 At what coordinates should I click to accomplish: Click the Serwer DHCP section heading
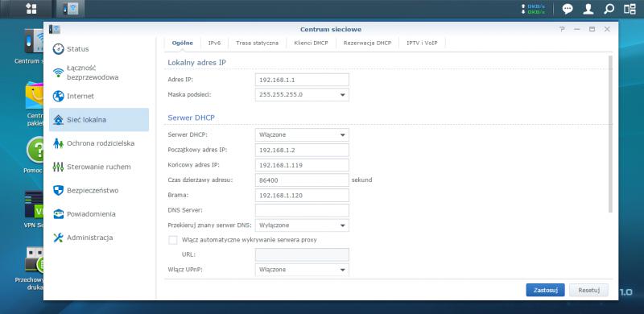(x=191, y=118)
